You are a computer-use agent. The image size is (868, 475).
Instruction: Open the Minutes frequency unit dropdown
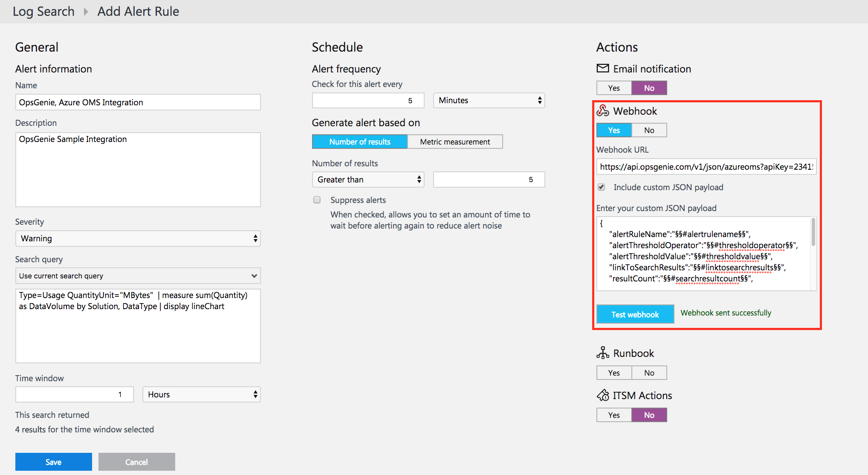(x=489, y=100)
